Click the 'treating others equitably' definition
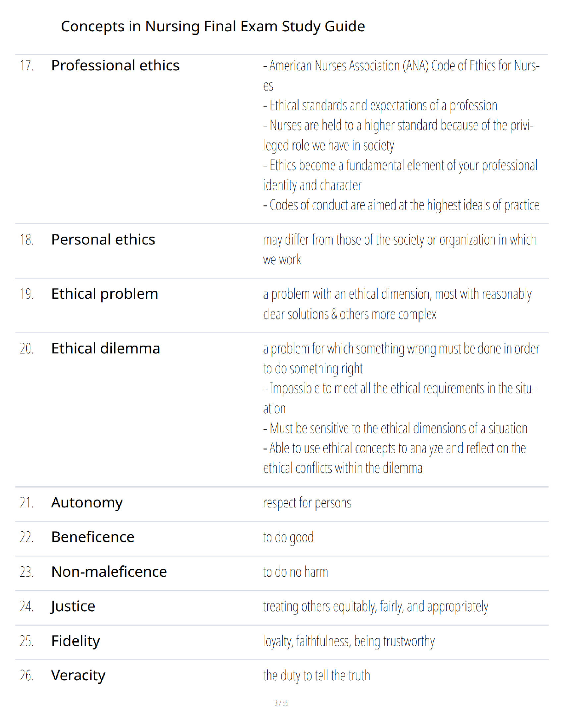563x728 pixels. click(376, 607)
